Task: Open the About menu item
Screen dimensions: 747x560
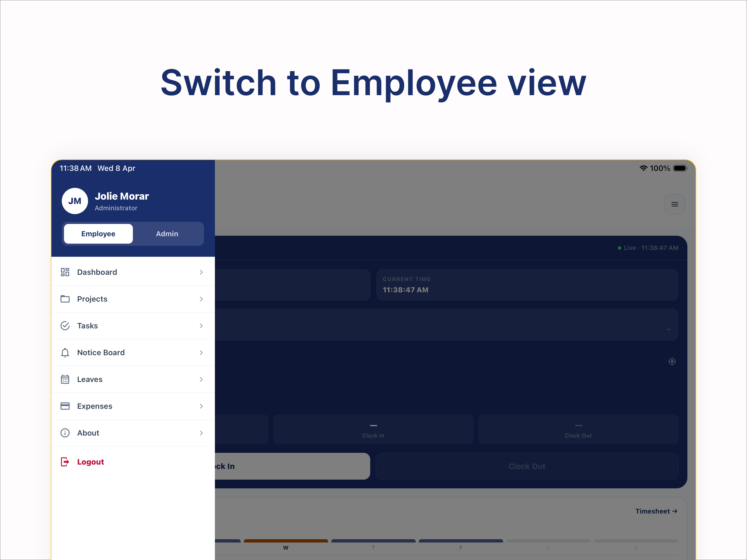Action: tap(133, 433)
